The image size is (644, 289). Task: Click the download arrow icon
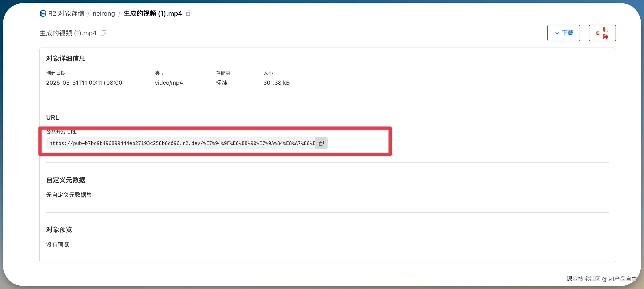(557, 33)
